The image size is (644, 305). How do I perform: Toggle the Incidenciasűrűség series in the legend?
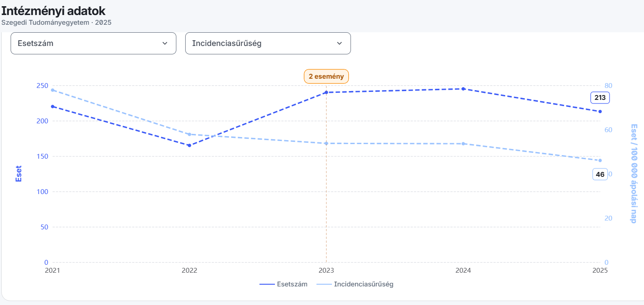point(355,284)
